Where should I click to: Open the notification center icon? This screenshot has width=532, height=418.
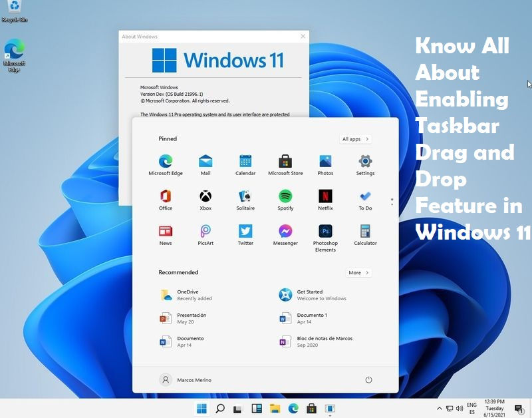[x=519, y=409]
